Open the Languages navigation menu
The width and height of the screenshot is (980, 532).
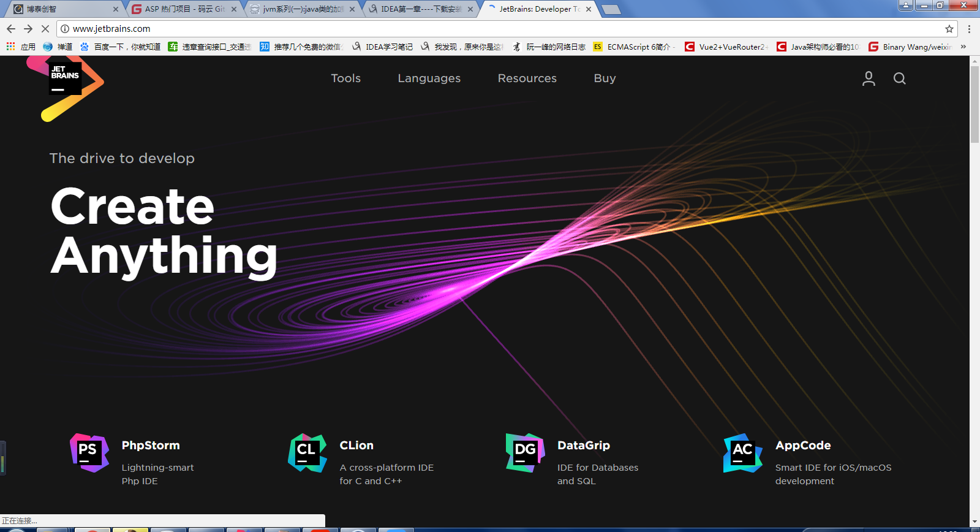[x=429, y=78]
